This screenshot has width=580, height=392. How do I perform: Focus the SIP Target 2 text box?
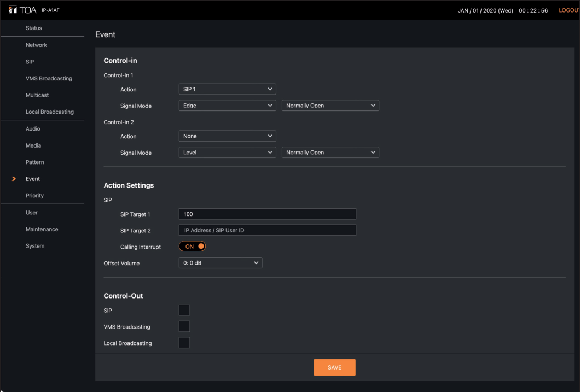tap(267, 230)
